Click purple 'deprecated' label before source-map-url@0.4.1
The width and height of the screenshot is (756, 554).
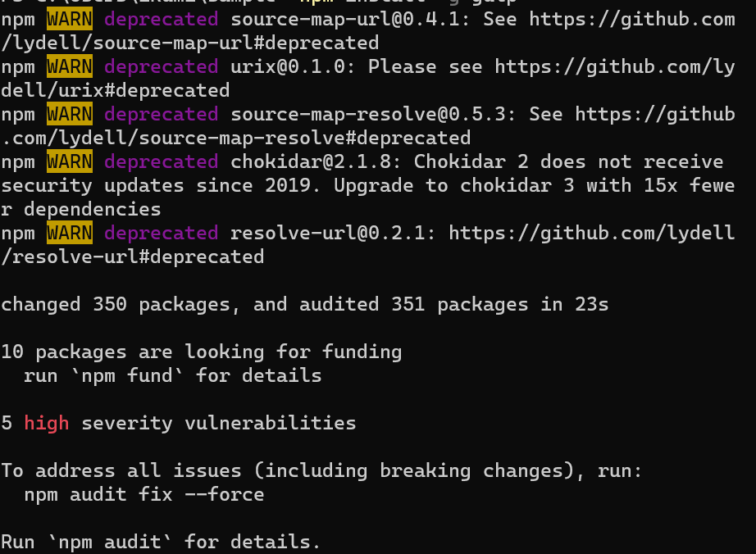click(161, 19)
